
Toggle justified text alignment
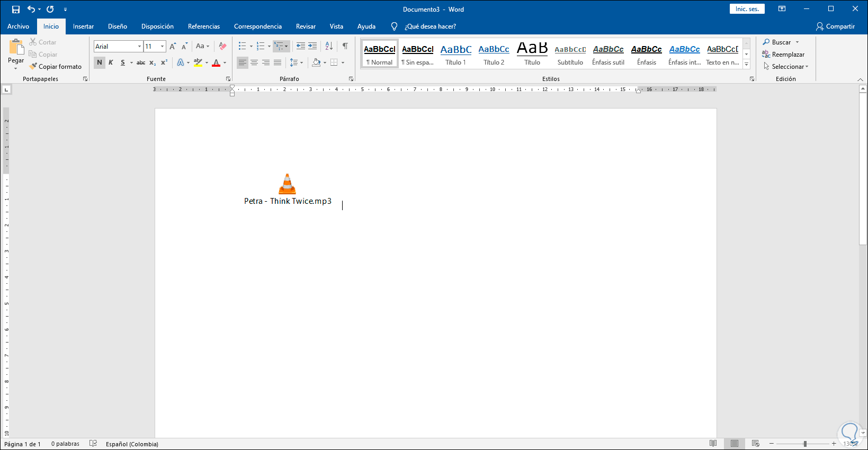tap(278, 62)
